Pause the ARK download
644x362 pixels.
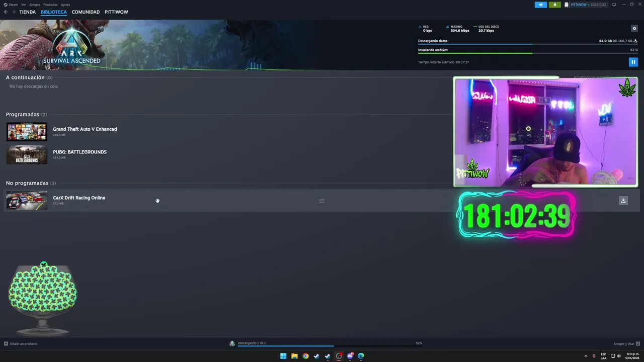pos(633,62)
